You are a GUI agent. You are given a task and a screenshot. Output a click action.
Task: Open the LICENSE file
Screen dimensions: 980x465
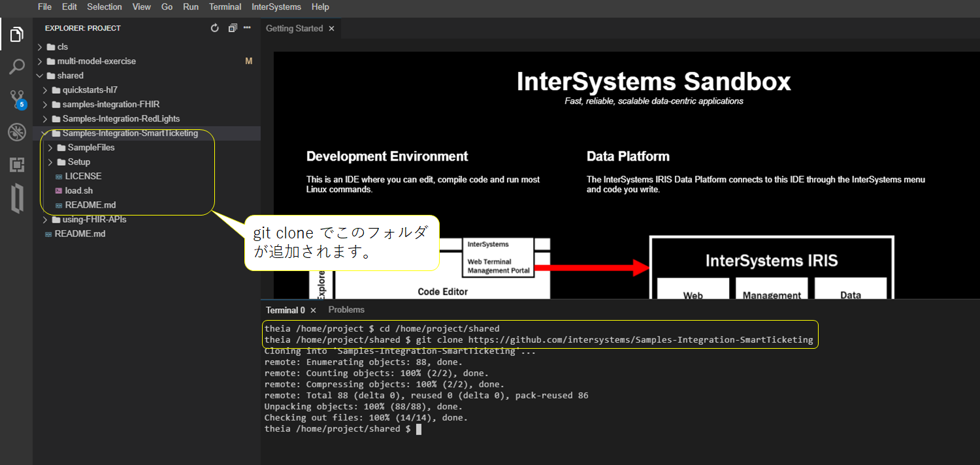[83, 176]
